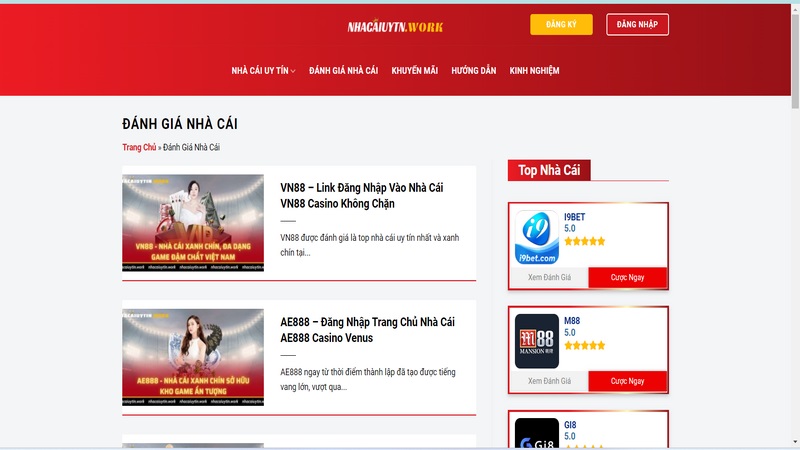Open the KHUYẾN MÃI menu item
The height and width of the screenshot is (450, 800).
click(x=414, y=70)
